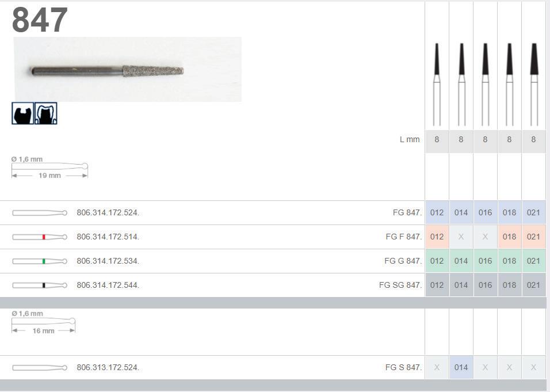Image resolution: width=550 pixels, height=392 pixels.
Task: Select size 016 in the FG 847 row
Action: pyautogui.click(x=485, y=212)
